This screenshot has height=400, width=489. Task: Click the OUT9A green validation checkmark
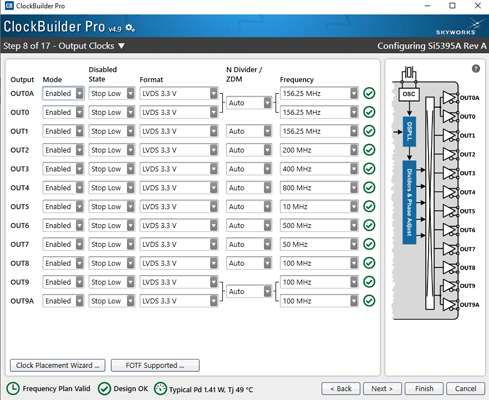coord(369,301)
